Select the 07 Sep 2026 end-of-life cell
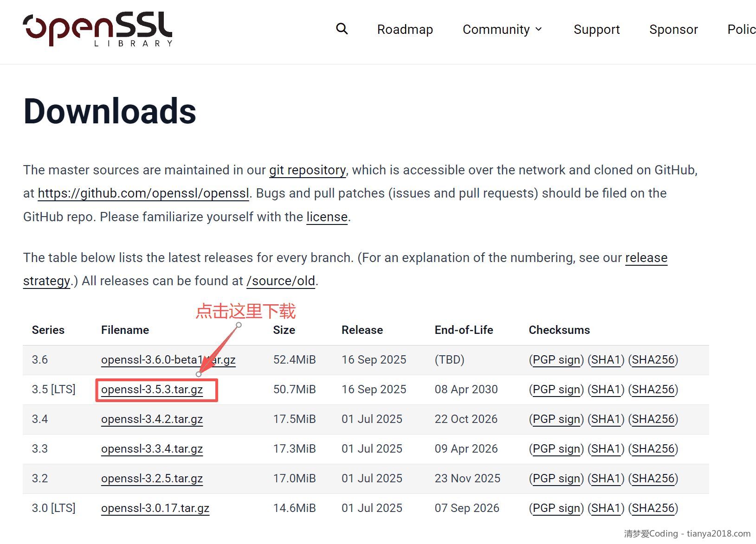This screenshot has height=544, width=756. (x=467, y=508)
